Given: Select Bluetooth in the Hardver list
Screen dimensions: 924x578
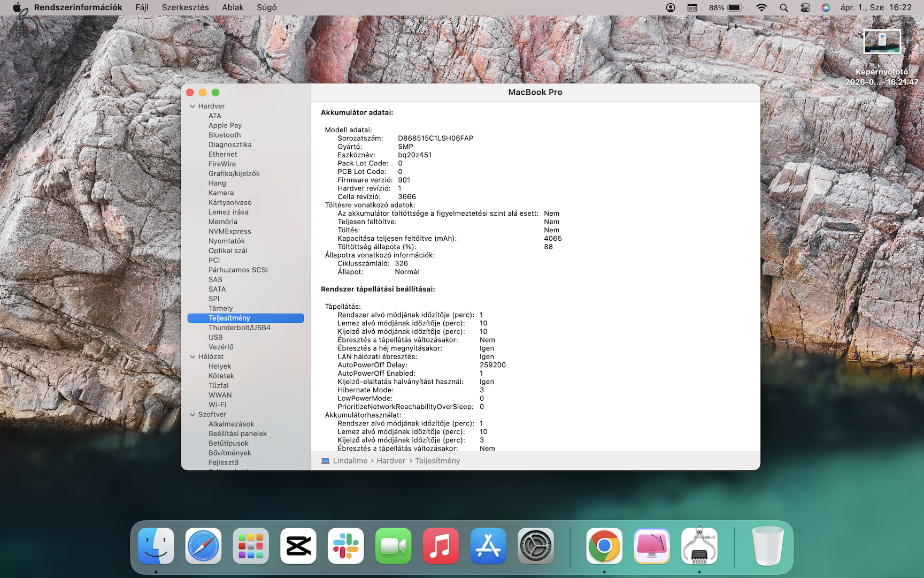Looking at the screenshot, I should 224,135.
